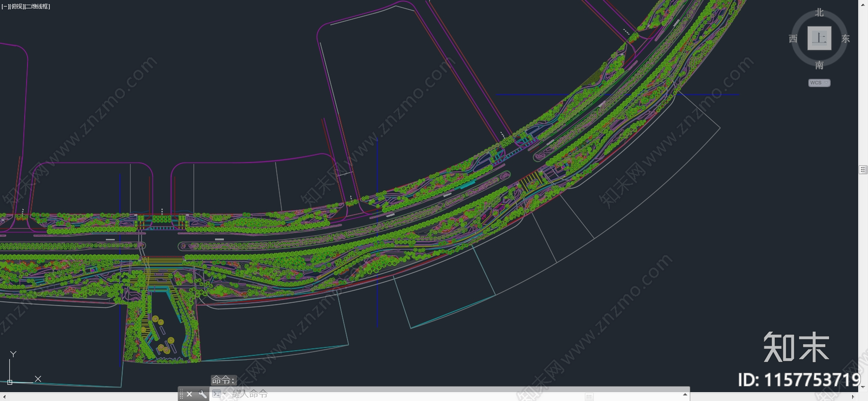Open command line customize wrench settings

point(202,394)
